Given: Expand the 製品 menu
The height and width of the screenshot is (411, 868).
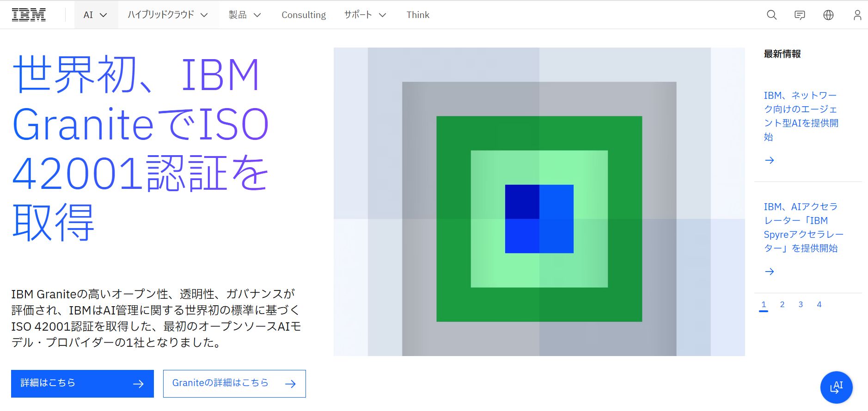Looking at the screenshot, I should pos(245,15).
